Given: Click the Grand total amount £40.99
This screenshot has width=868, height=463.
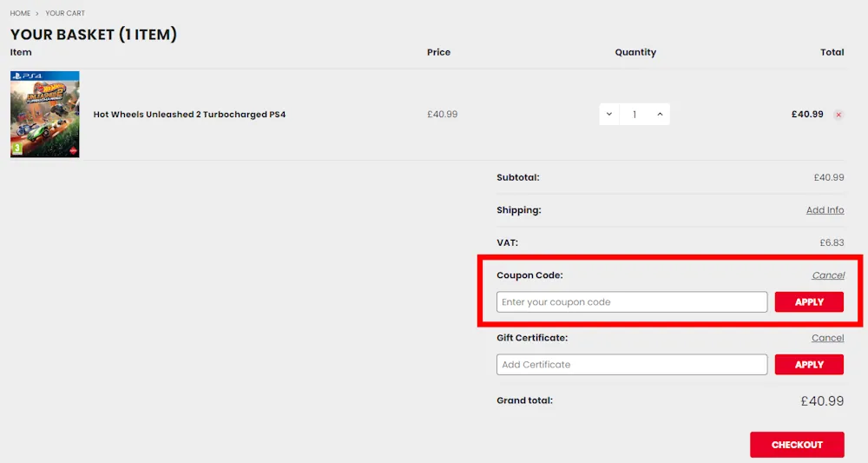Looking at the screenshot, I should click(x=822, y=401).
